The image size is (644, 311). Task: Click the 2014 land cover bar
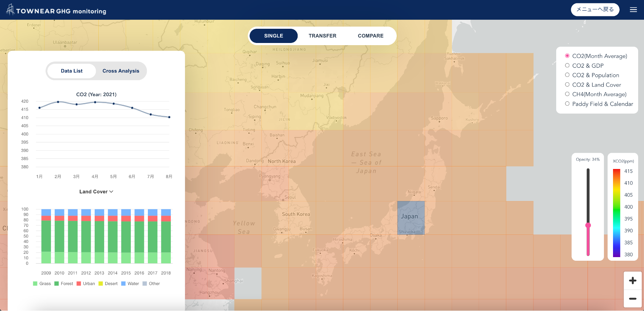click(113, 236)
